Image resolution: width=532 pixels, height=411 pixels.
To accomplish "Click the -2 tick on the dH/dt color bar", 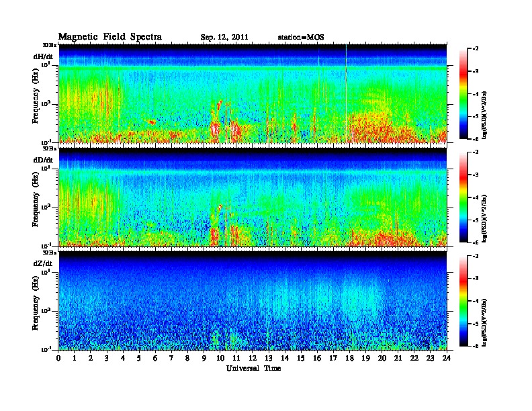I will (x=476, y=49).
